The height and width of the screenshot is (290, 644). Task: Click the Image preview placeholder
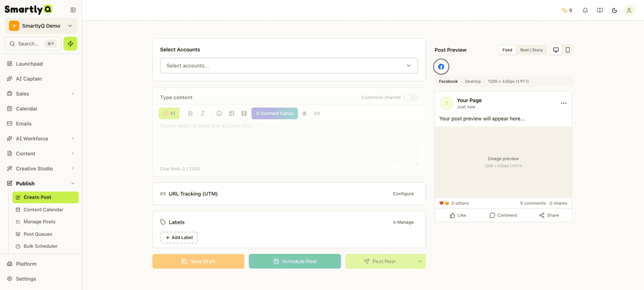coord(503,162)
